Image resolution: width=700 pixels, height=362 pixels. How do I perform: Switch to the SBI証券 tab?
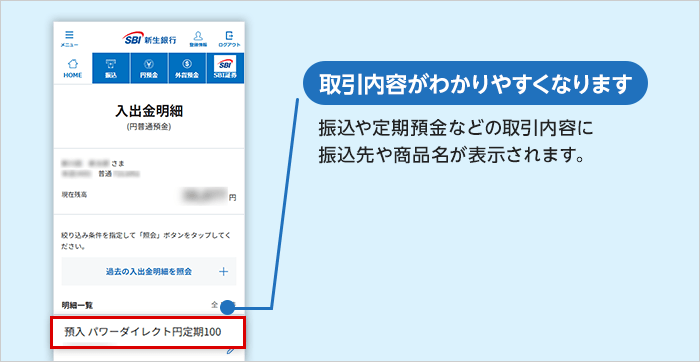point(225,68)
